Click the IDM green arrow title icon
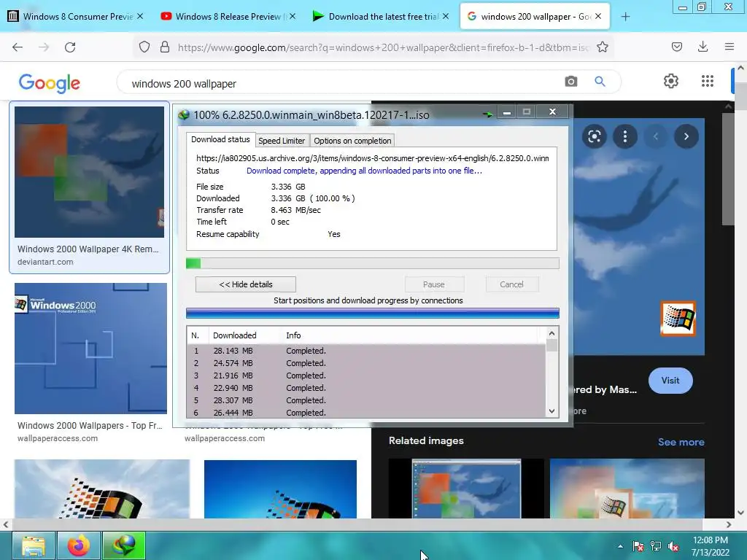This screenshot has width=747, height=560. [x=488, y=114]
